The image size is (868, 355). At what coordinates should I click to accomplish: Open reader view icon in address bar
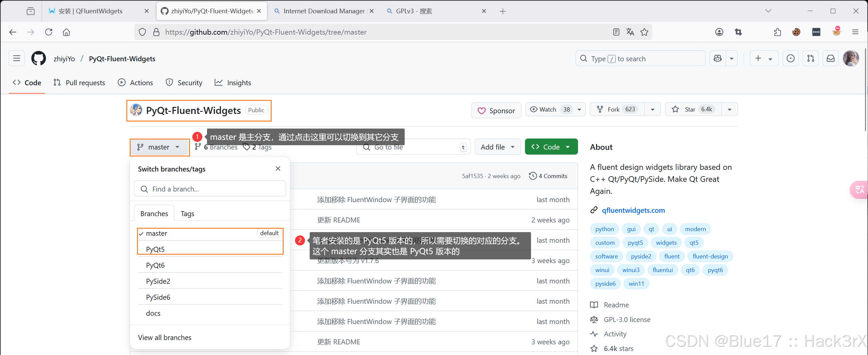[x=616, y=32]
